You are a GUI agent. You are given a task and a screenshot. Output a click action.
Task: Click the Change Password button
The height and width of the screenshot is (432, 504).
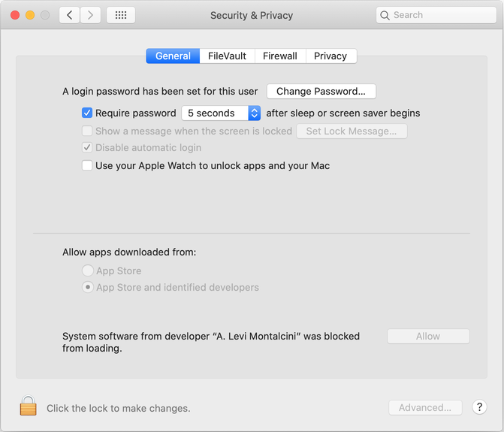coord(321,92)
